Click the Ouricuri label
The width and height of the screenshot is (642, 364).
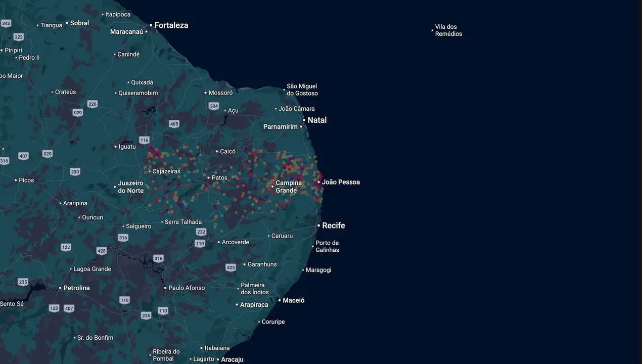[x=93, y=217]
